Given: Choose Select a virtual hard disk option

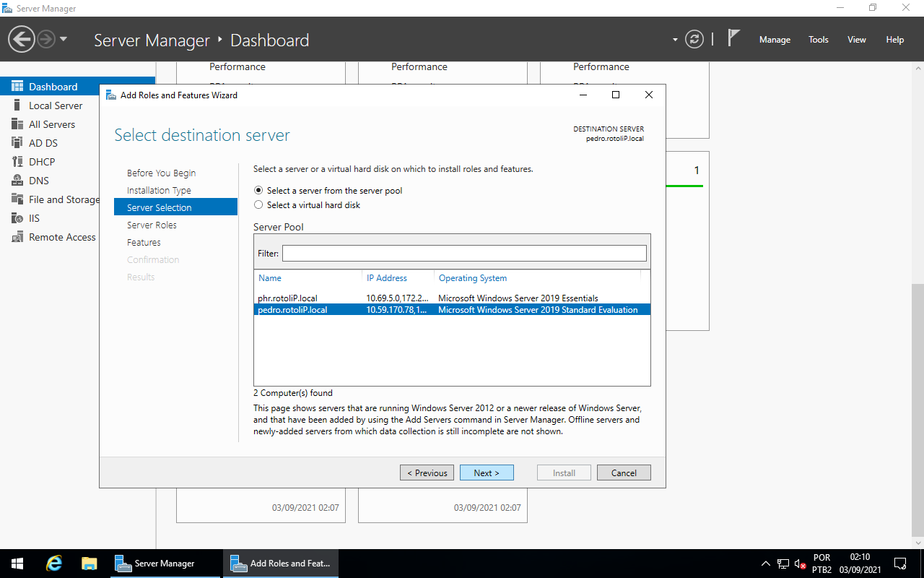Looking at the screenshot, I should point(259,205).
